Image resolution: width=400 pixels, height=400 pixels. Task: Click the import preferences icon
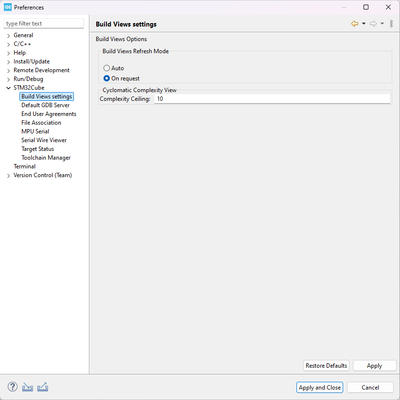[27, 387]
